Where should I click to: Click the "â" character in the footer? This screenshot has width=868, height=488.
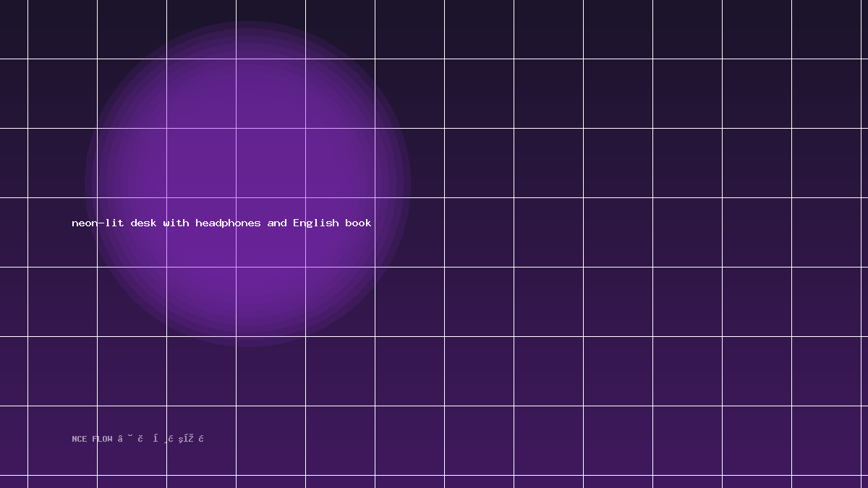pyautogui.click(x=120, y=438)
